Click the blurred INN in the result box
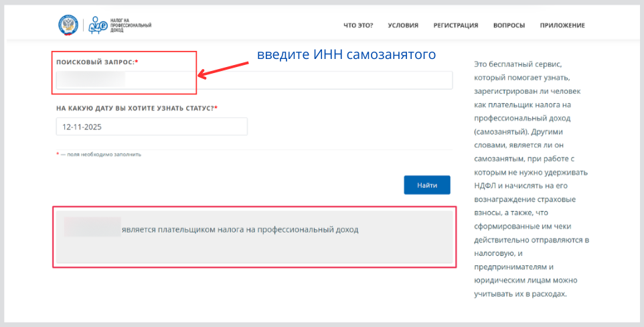The height and width of the screenshot is (327, 644). click(92, 227)
